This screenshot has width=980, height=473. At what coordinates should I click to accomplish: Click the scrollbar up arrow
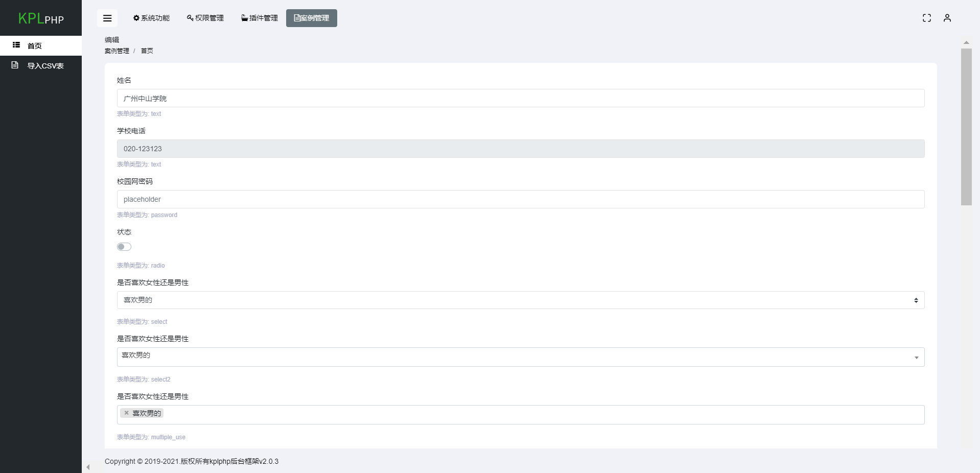966,42
